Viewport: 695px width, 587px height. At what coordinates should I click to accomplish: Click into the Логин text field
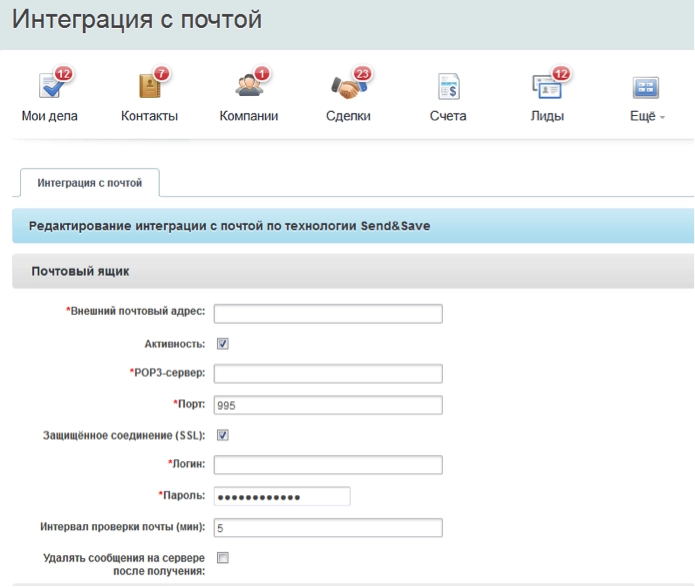click(x=328, y=465)
